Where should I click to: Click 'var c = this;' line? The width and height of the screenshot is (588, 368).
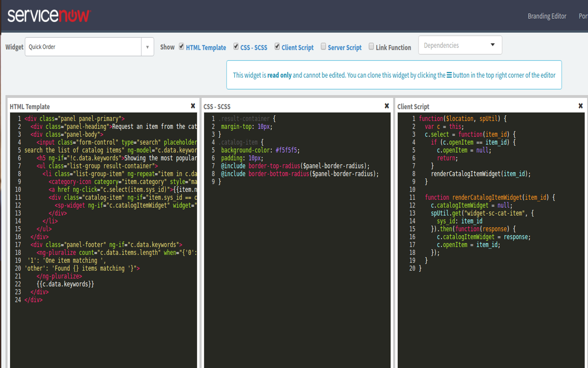click(444, 126)
